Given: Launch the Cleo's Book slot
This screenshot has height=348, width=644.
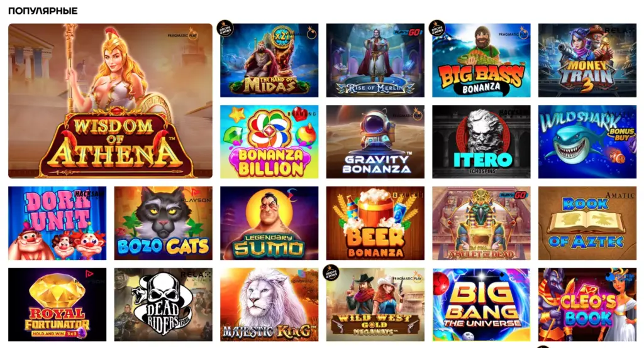Looking at the screenshot, I should point(587,305).
